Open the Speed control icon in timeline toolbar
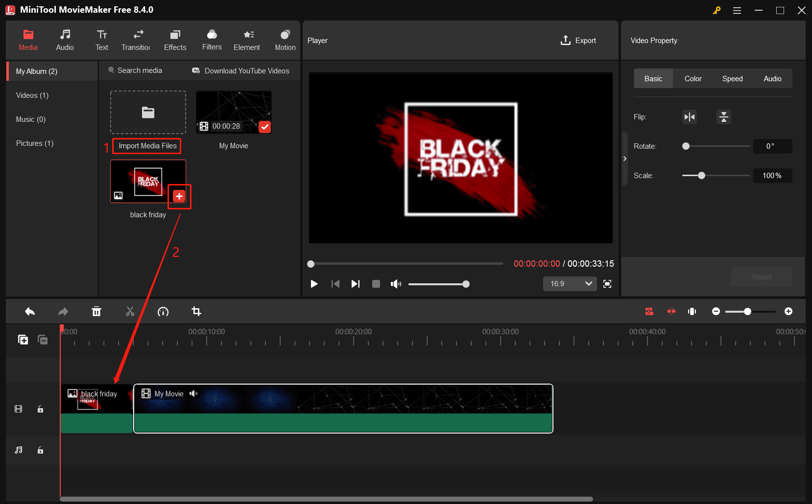This screenshot has height=504, width=812. pyautogui.click(x=163, y=311)
